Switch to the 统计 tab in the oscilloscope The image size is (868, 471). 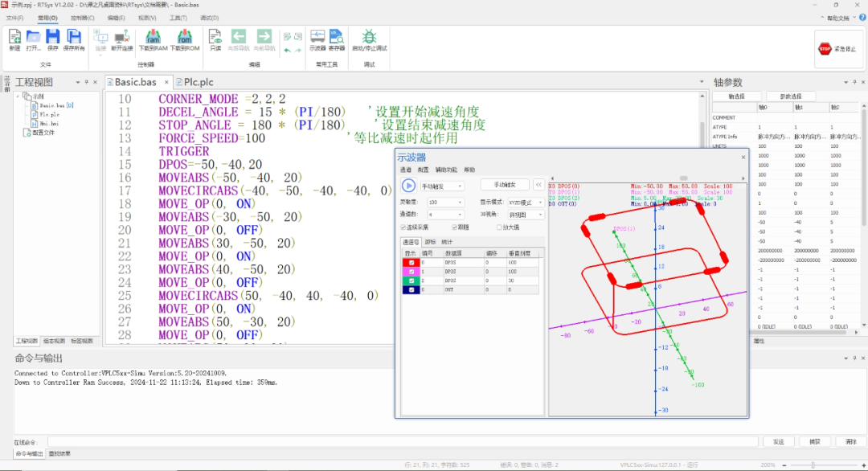[x=447, y=242]
